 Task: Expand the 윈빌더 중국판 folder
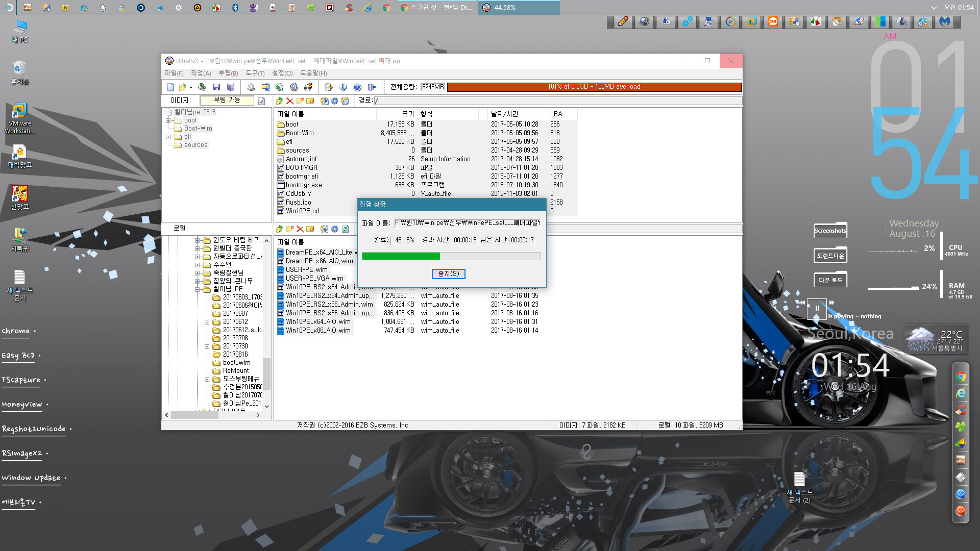197,248
